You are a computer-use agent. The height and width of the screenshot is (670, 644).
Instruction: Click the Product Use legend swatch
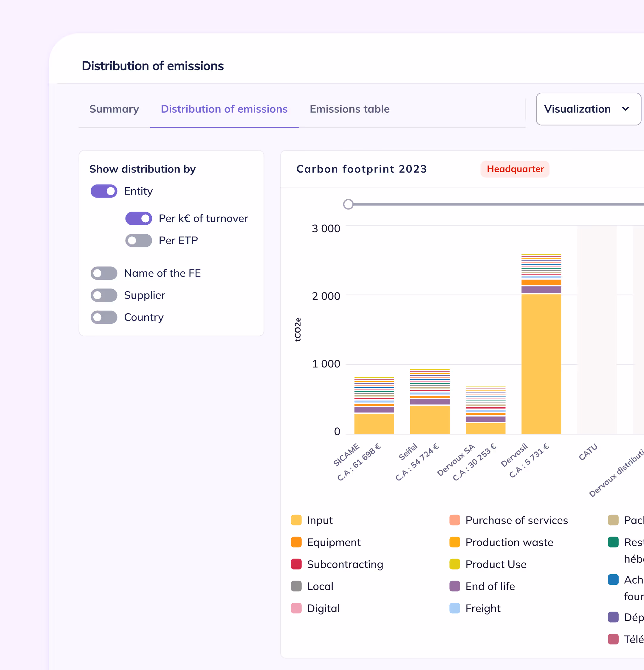coord(455,564)
